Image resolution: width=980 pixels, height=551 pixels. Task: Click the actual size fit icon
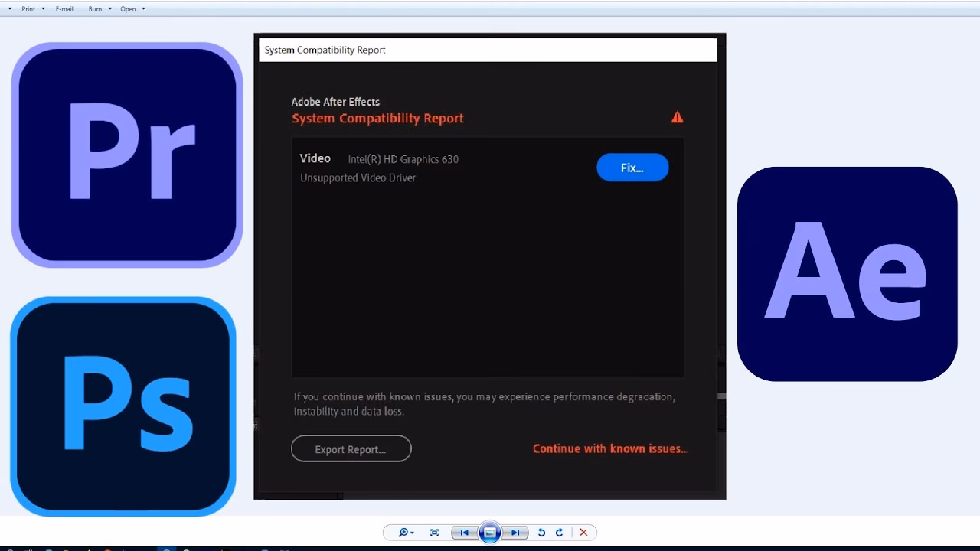435,533
